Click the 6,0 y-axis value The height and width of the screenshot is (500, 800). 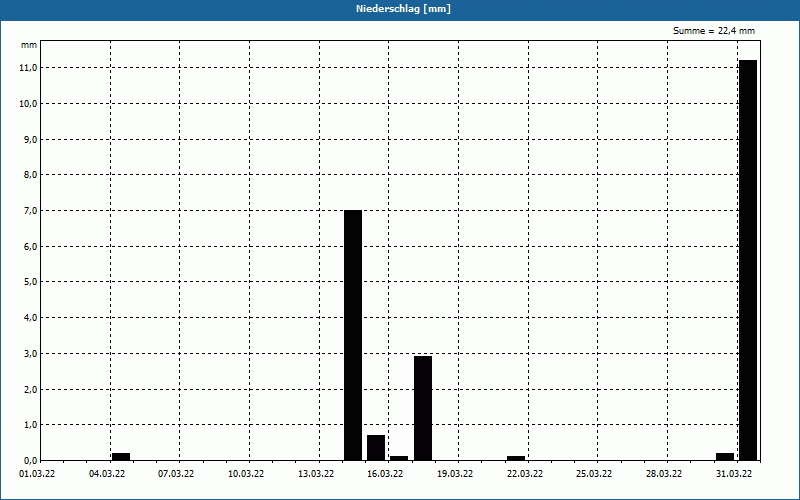[31, 246]
